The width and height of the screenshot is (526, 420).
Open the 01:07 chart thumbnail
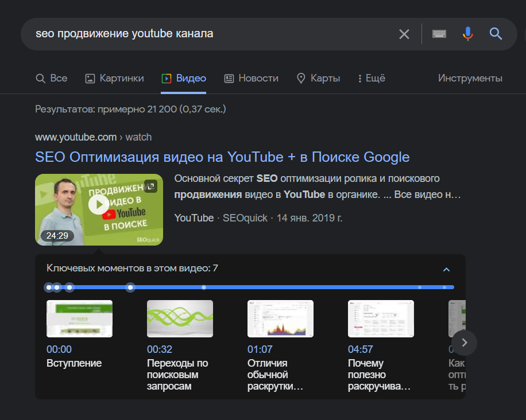280,319
